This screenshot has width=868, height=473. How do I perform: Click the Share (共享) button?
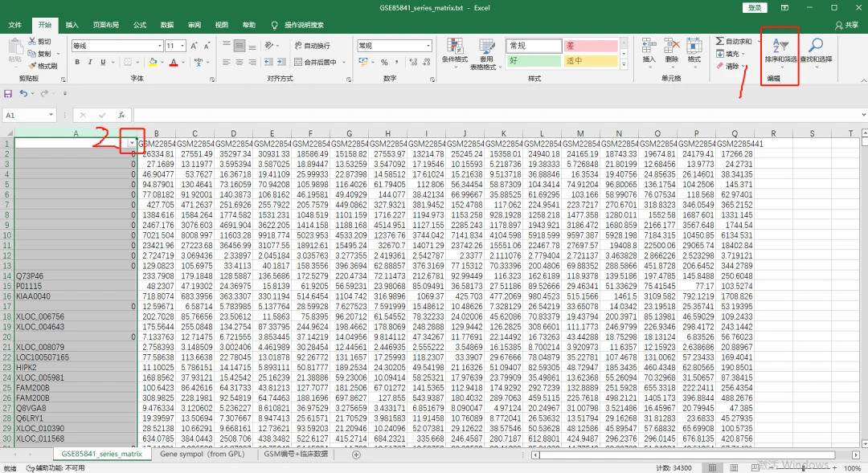(x=847, y=25)
